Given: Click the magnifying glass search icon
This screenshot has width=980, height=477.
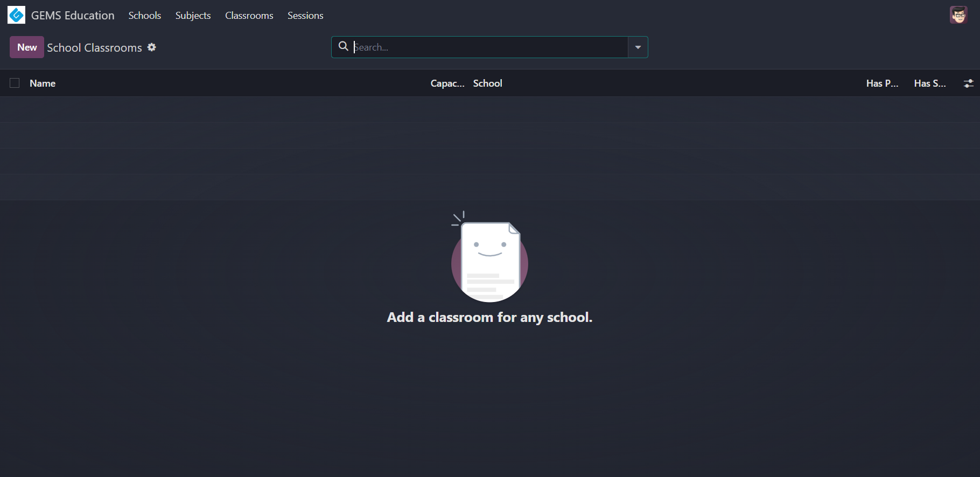Looking at the screenshot, I should pos(343,47).
